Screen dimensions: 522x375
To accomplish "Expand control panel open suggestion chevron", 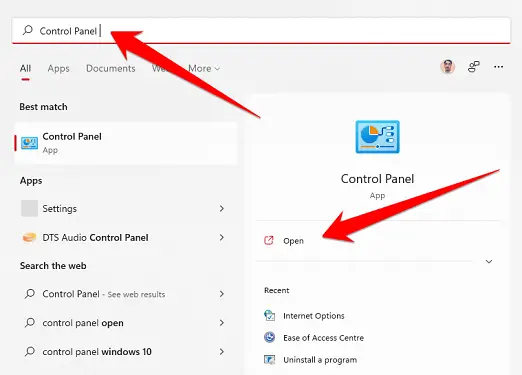I will pyautogui.click(x=222, y=323).
